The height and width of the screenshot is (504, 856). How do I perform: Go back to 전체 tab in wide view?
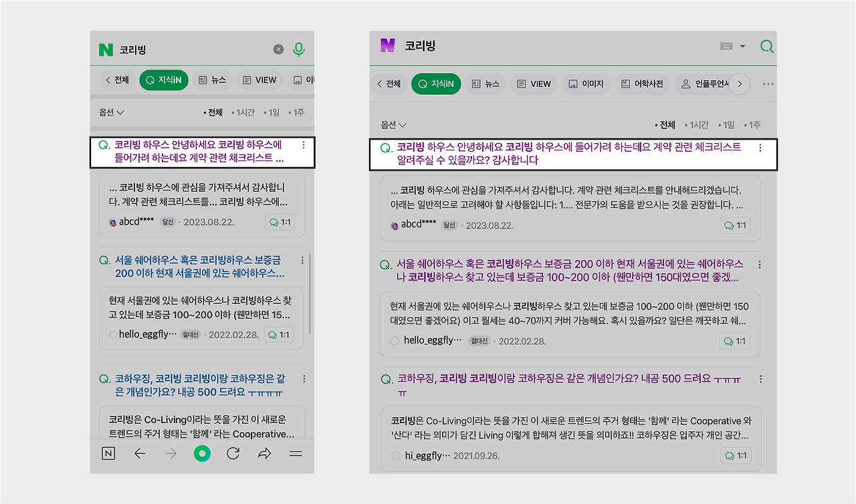click(389, 84)
